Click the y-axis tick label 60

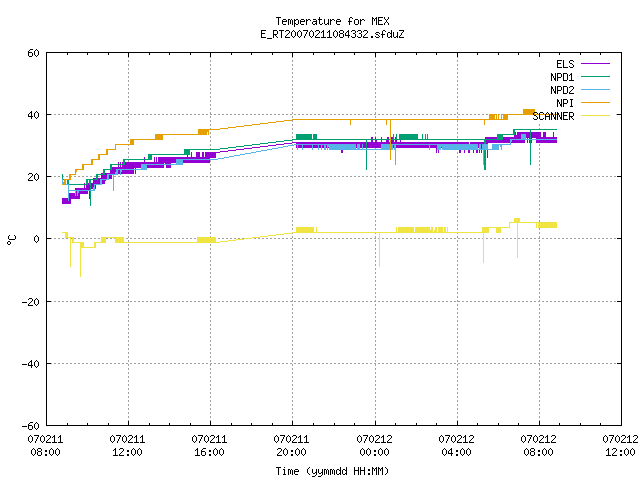[x=33, y=53]
